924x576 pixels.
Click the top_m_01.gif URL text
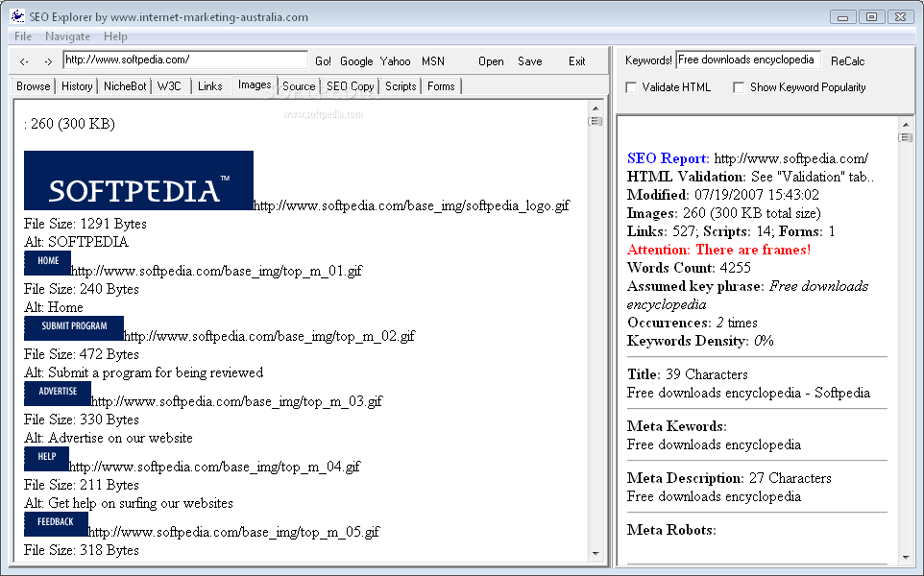pyautogui.click(x=216, y=271)
